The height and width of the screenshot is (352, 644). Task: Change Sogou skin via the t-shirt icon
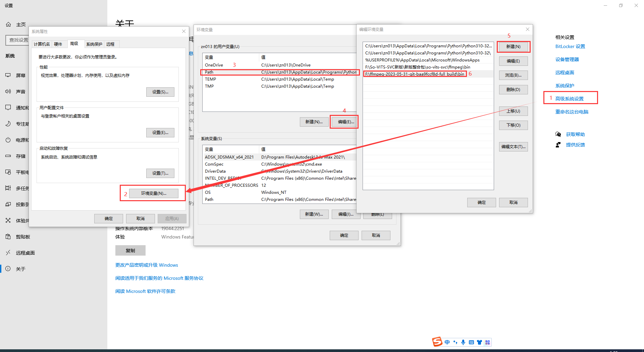pyautogui.click(x=479, y=342)
